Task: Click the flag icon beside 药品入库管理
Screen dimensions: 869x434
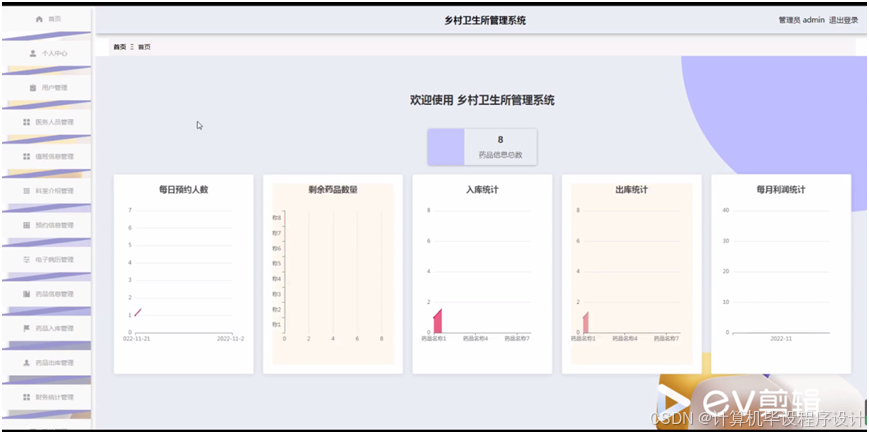Action: [x=26, y=328]
